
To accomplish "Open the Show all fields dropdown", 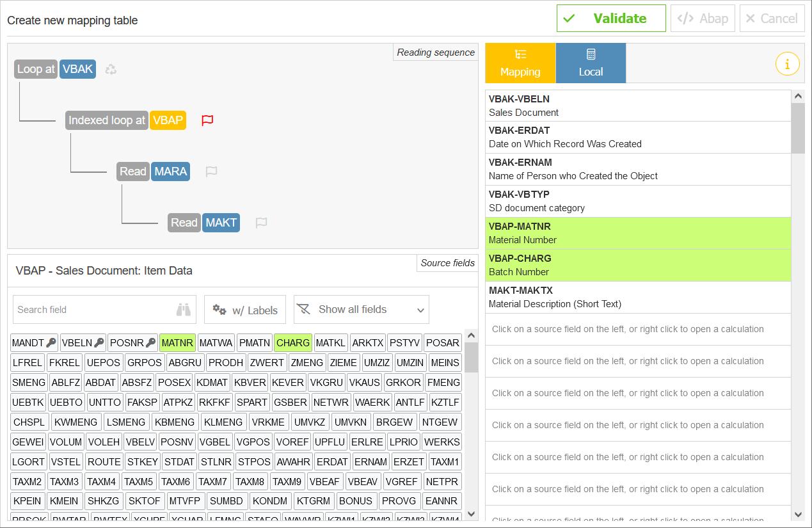I will [361, 309].
